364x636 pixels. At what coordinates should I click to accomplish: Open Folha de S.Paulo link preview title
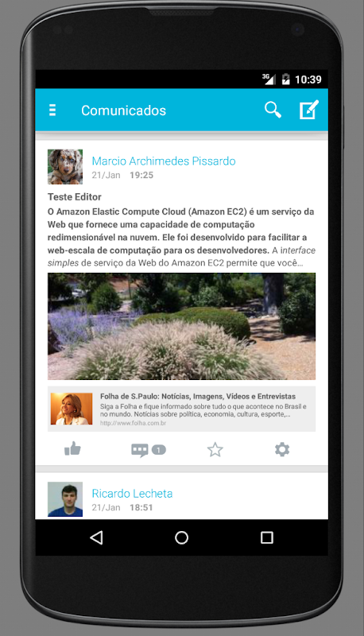coord(198,396)
